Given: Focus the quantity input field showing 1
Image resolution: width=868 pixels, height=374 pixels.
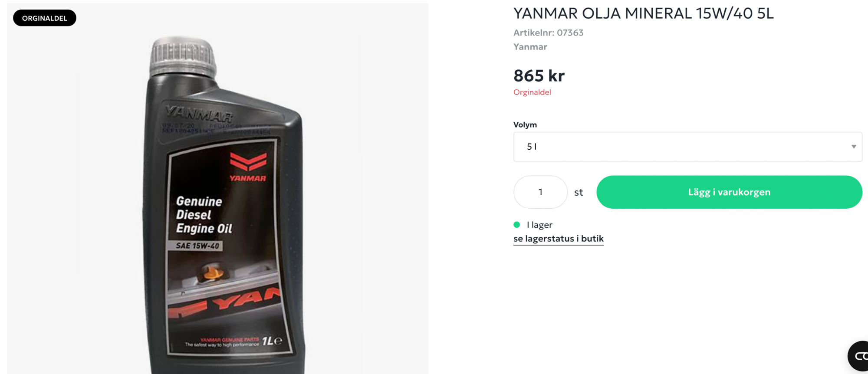Looking at the screenshot, I should 540,192.
